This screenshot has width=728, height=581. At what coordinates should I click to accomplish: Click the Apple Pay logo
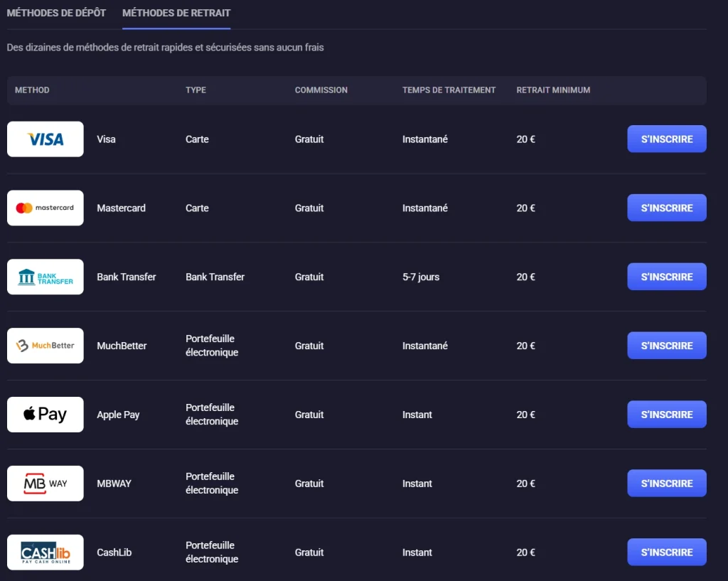(45, 415)
